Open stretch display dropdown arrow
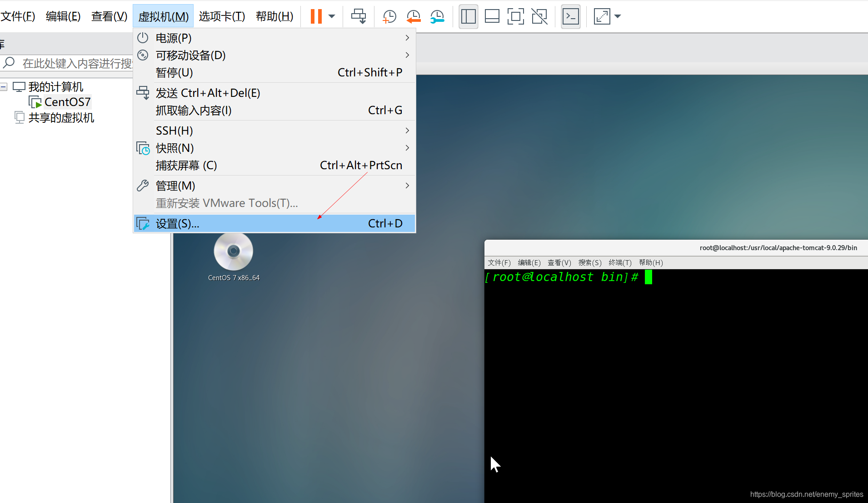 pos(618,16)
